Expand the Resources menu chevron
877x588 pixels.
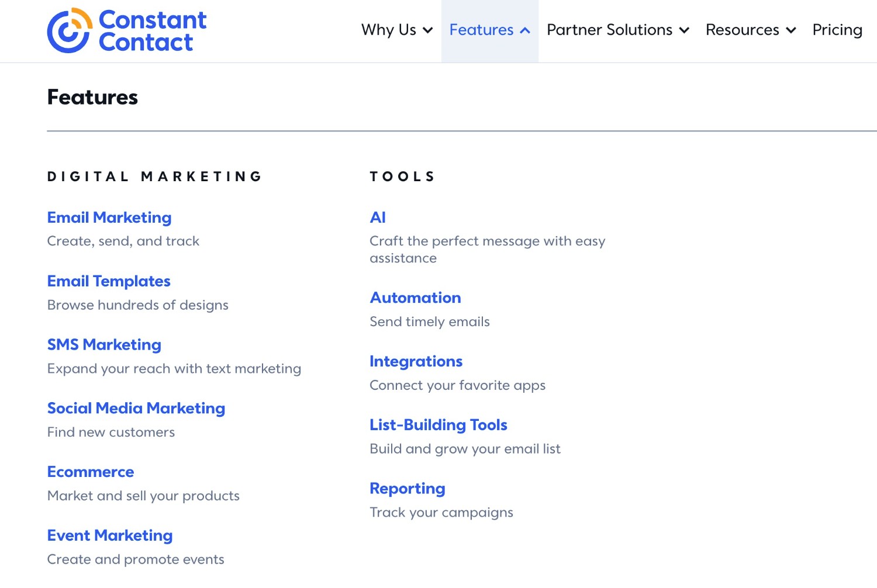click(791, 30)
